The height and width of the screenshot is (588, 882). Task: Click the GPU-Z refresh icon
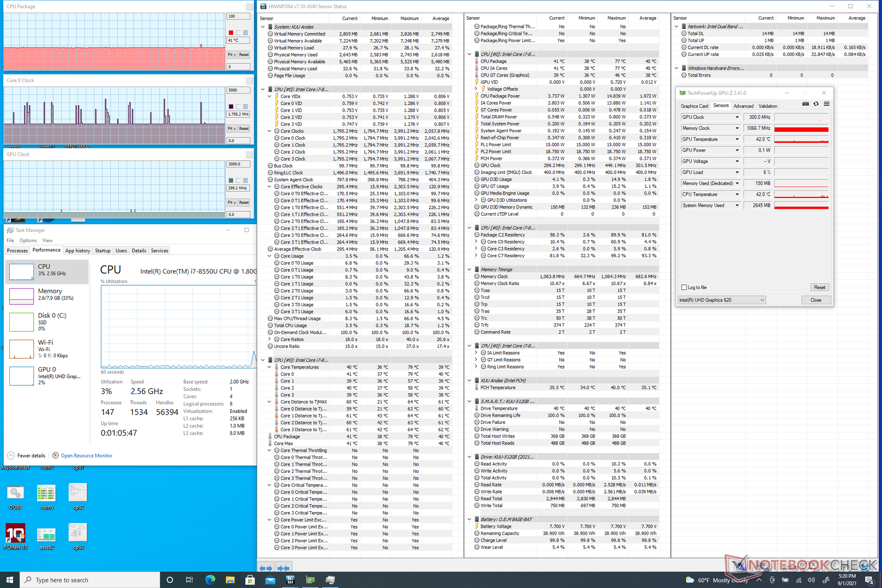[x=816, y=104]
